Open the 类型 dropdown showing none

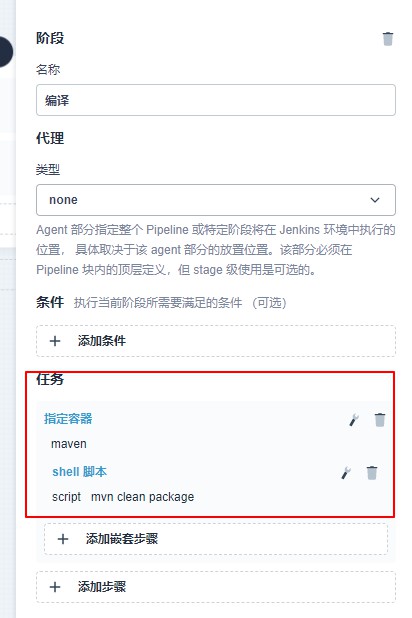click(216, 200)
